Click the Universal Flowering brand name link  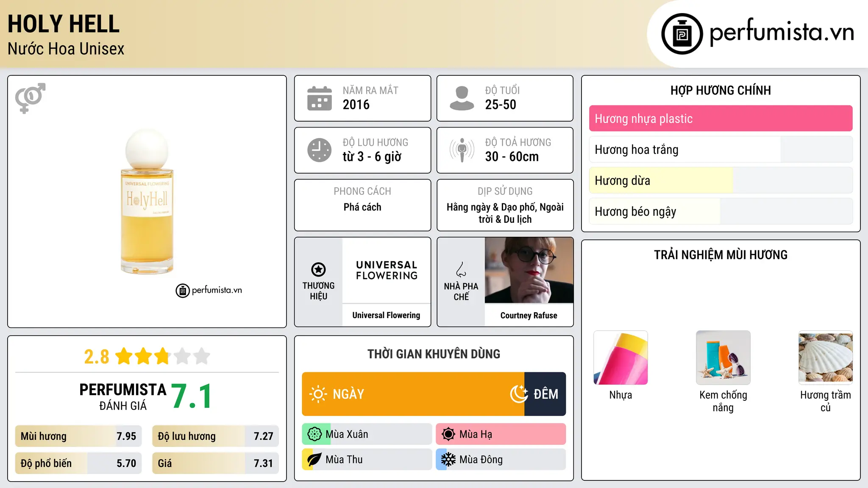pos(386,315)
